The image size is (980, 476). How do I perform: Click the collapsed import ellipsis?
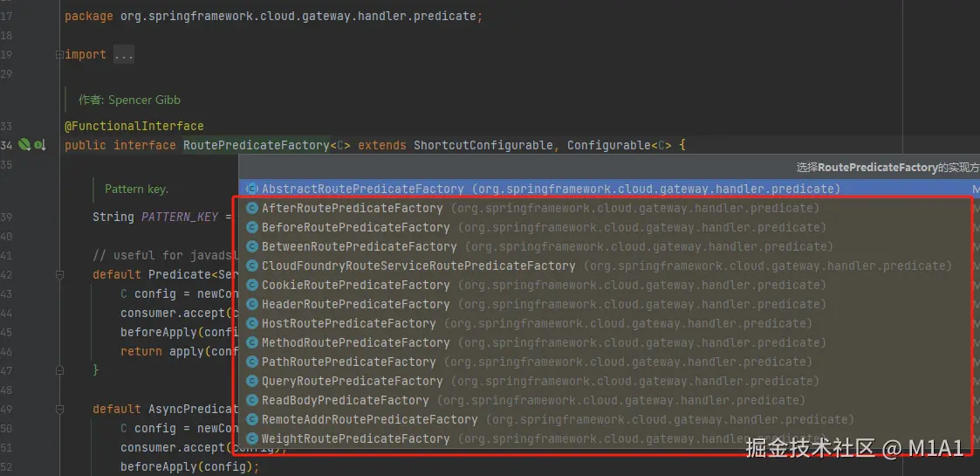[124, 55]
